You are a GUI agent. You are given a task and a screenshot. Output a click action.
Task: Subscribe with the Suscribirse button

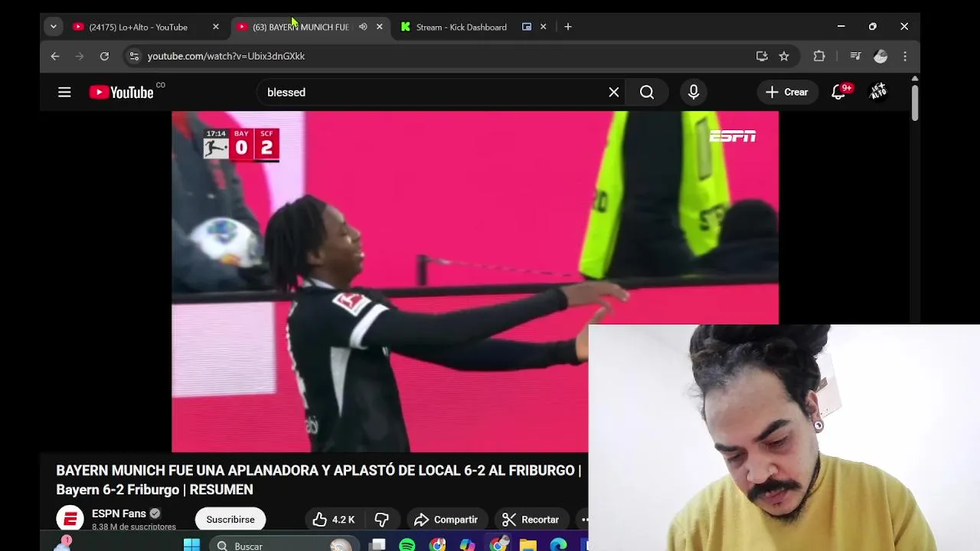pos(230,520)
